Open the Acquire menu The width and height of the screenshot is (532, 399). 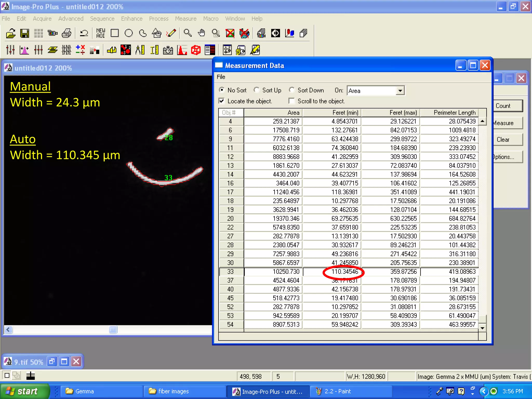[x=42, y=19]
